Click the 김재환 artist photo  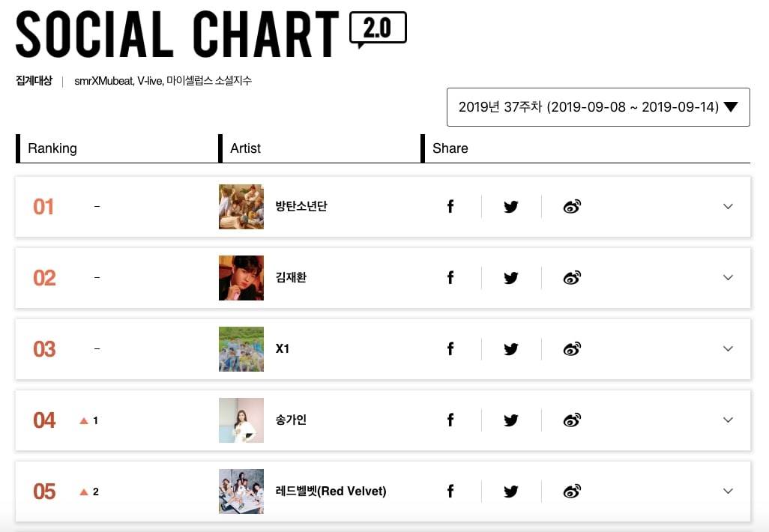point(241,278)
